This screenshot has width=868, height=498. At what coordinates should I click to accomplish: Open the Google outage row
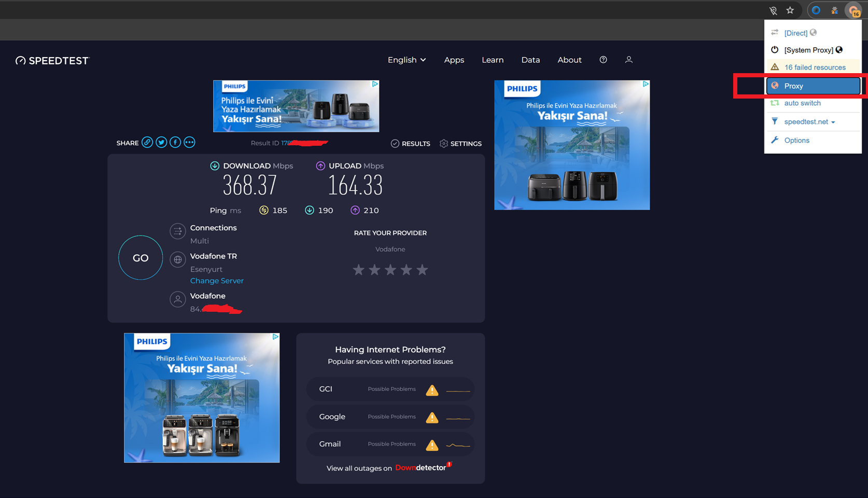coord(390,417)
